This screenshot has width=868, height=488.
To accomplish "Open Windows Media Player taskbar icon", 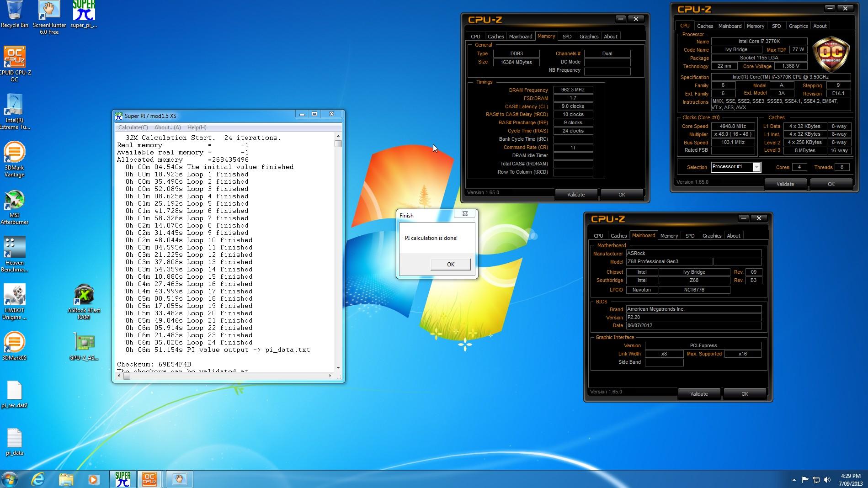I will pos(93,479).
